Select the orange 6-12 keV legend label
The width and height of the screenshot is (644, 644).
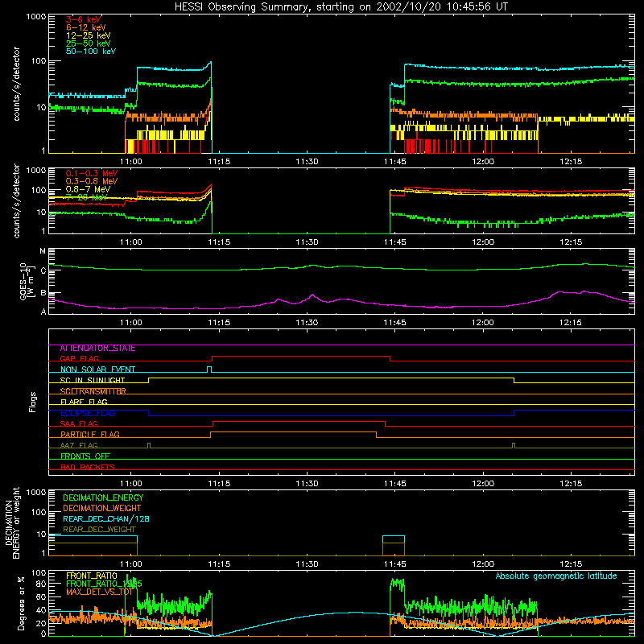86,27
